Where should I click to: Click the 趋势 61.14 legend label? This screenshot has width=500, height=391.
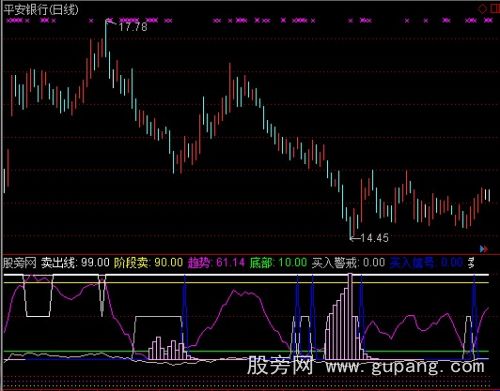tap(216, 263)
